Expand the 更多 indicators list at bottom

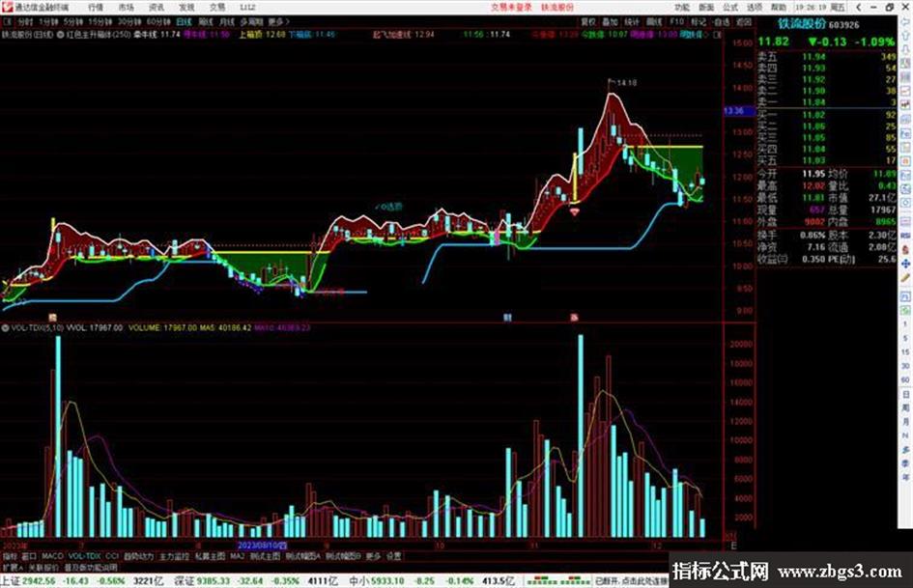click(373, 556)
